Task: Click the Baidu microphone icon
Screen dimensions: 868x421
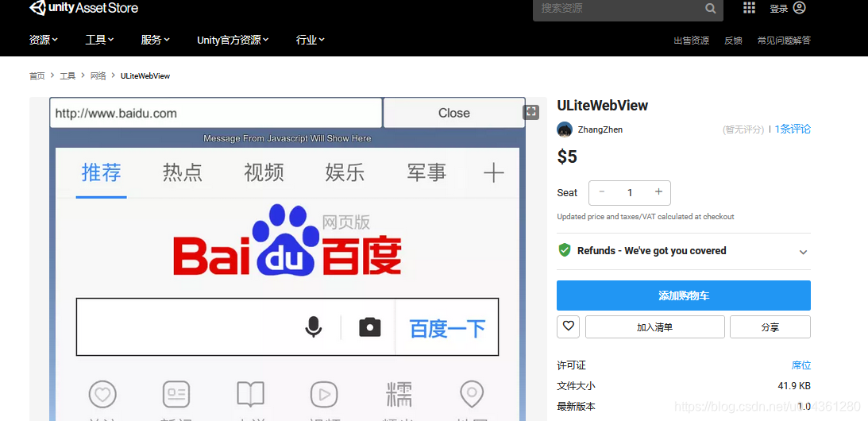Action: (314, 326)
